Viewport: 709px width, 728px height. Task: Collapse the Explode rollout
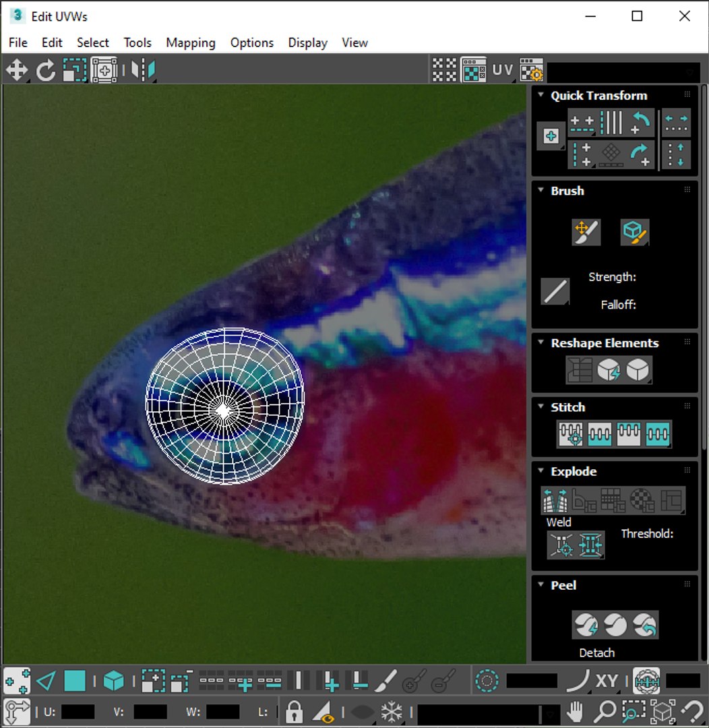pyautogui.click(x=541, y=471)
